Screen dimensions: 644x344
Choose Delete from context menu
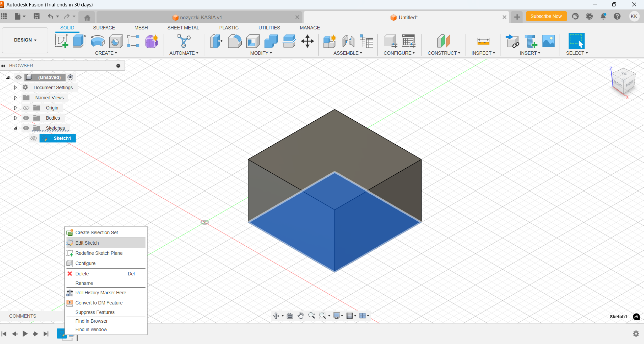coord(106,274)
